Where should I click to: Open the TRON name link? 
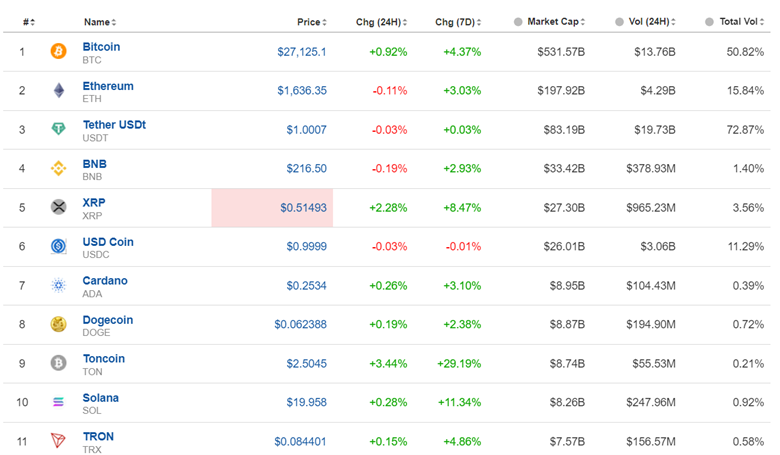(98, 437)
